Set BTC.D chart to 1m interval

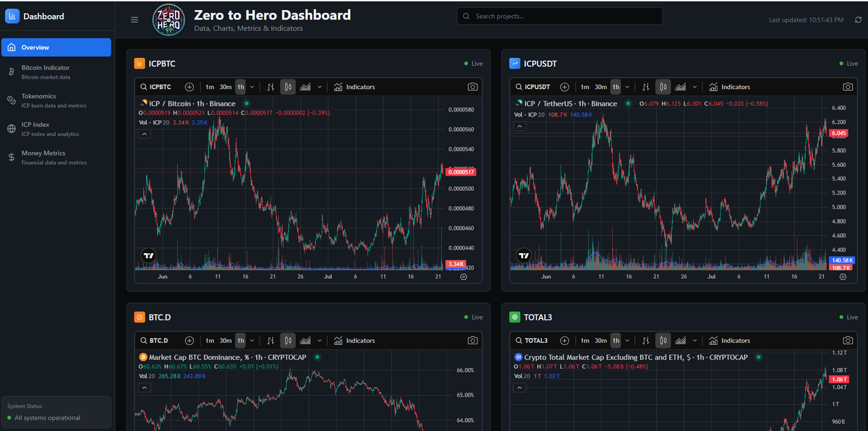209,341
